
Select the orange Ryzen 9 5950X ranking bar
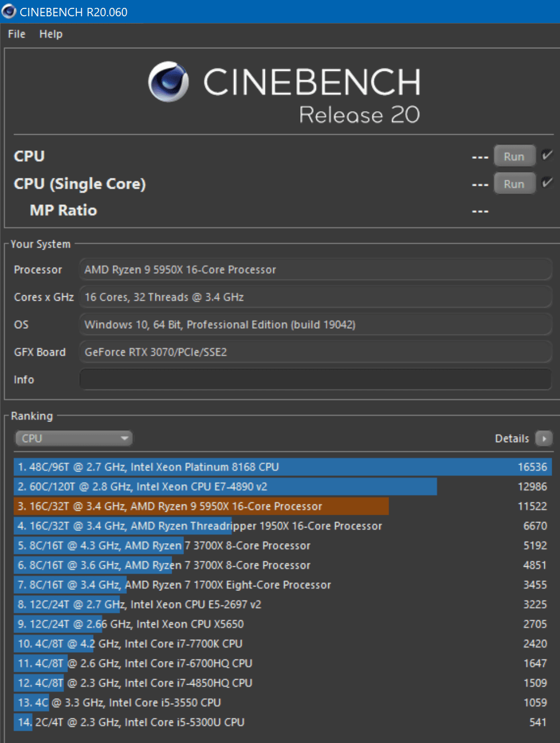click(201, 506)
